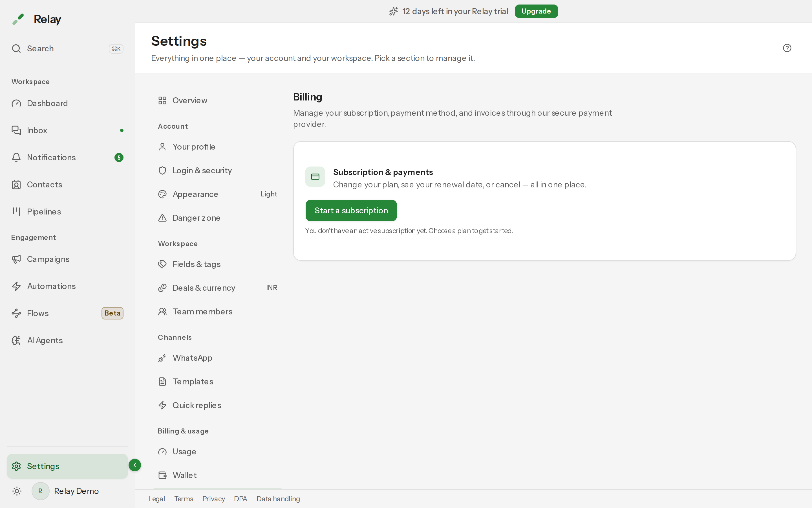The width and height of the screenshot is (812, 508).
Task: Open the Terms footer link
Action: coord(184,499)
